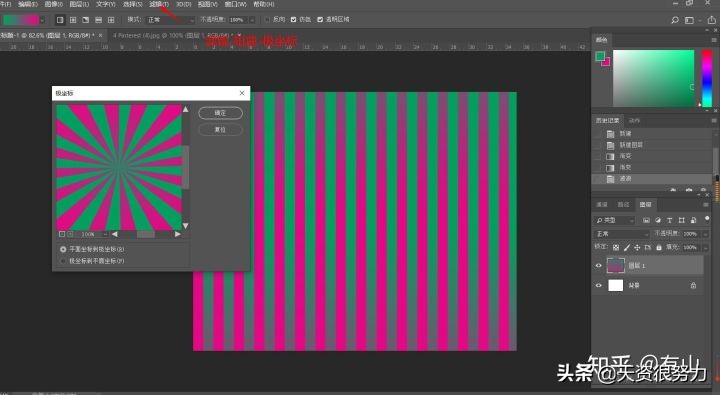720x395 pixels.
Task: Open the layer blend mode 正常 dropdown
Action: (x=621, y=234)
